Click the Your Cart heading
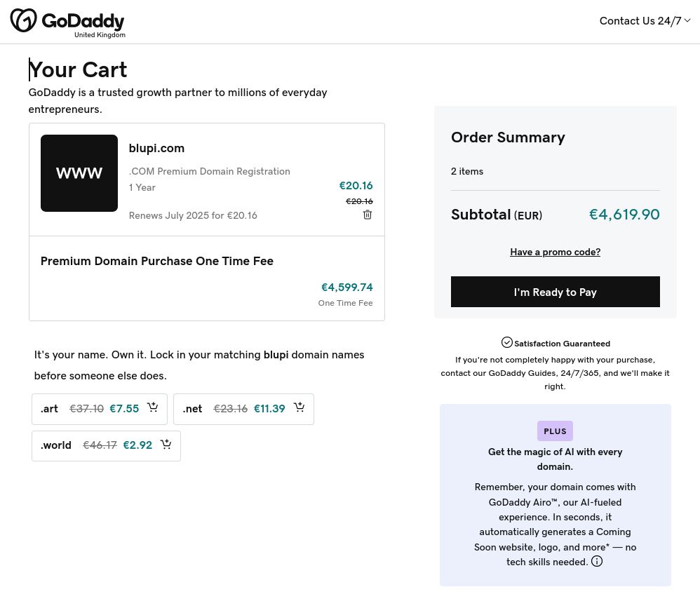Screen dimensions: 700x594 [78, 70]
